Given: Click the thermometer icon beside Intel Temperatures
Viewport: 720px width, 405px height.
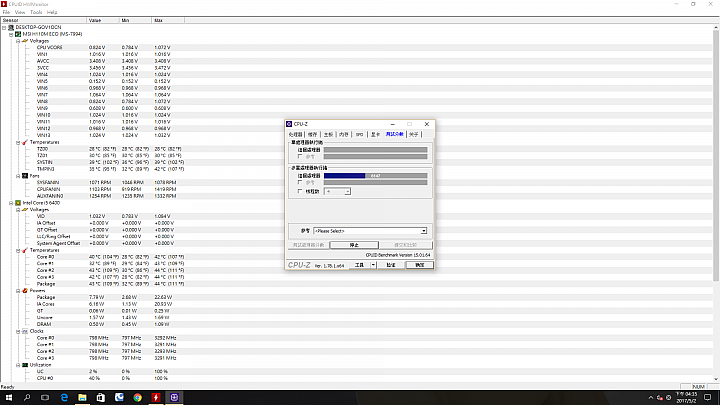Looking at the screenshot, I should click(x=25, y=250).
